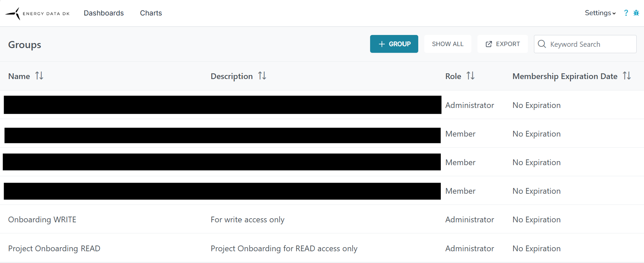Viewport: 644px width, 263px height.
Task: Expand the Settings dropdown menu
Action: pos(600,13)
